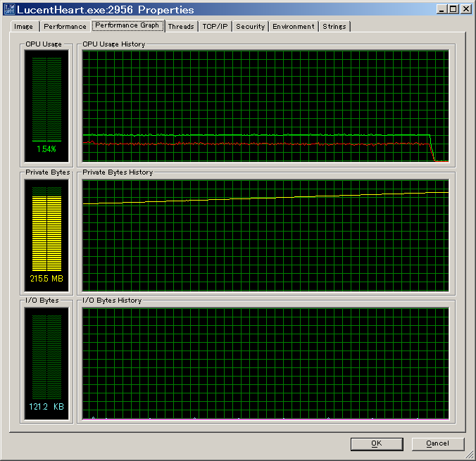Viewport: 476px width, 461px height.
Task: Show the Strings tab
Action: coord(334,27)
